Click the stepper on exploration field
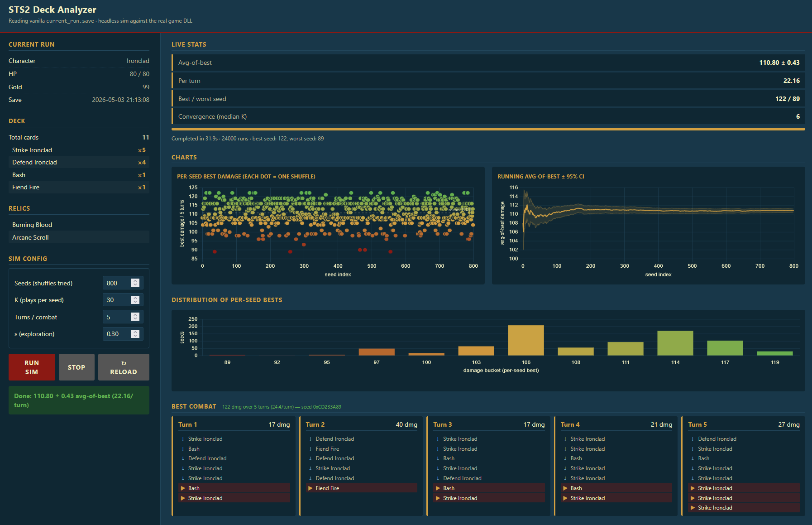812x525 pixels. click(x=135, y=333)
